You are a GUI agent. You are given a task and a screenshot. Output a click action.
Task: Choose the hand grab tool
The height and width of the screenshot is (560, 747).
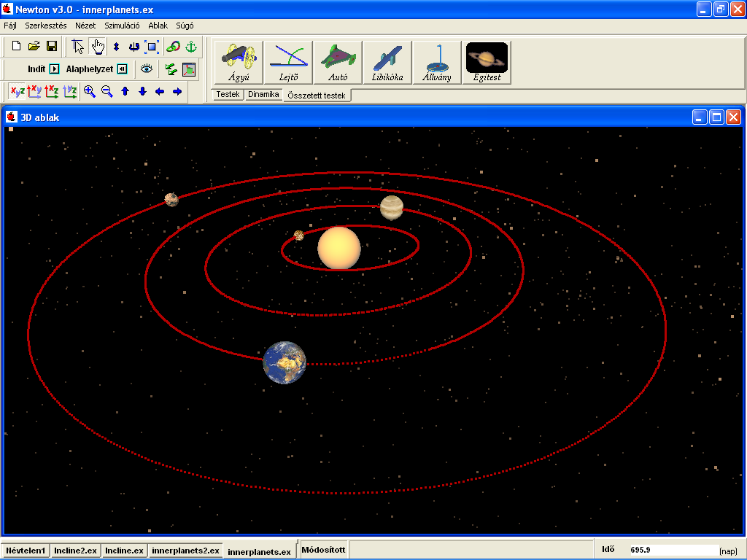(x=98, y=46)
